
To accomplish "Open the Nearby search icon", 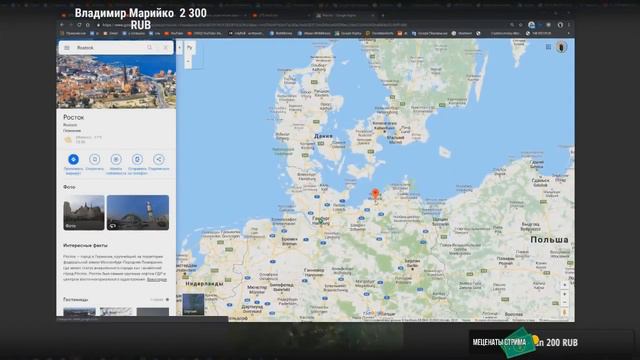I will click(116, 159).
